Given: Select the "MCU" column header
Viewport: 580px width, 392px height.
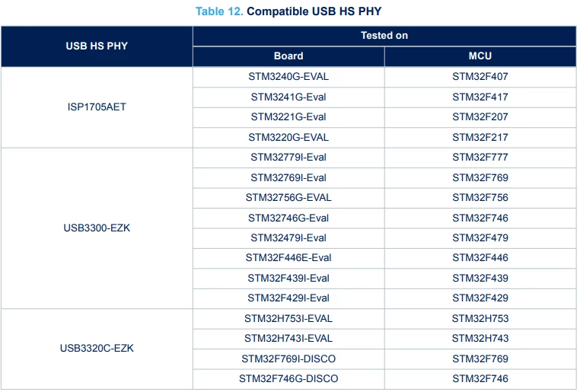Looking at the screenshot, I should [480, 56].
